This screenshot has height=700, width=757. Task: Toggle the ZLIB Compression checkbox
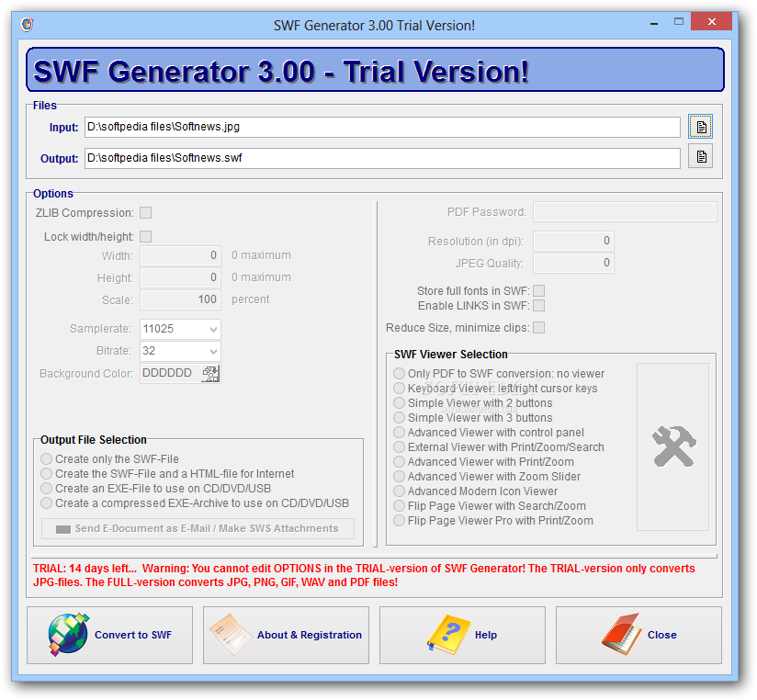[146, 213]
